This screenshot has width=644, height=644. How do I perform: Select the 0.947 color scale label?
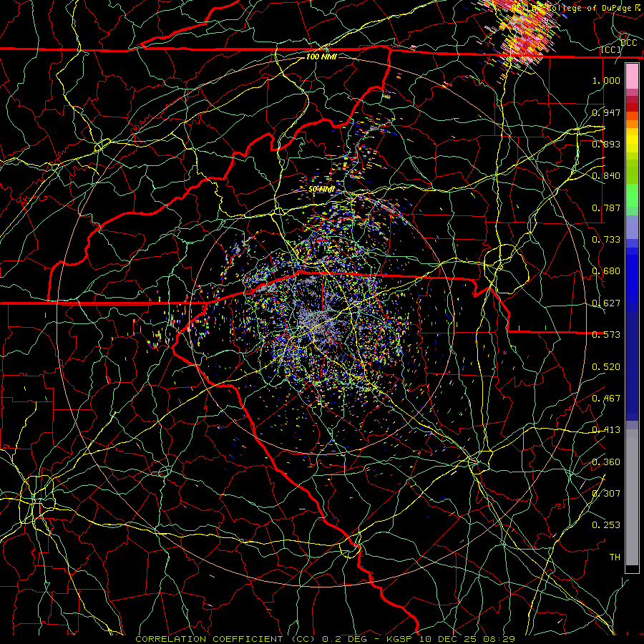606,112
